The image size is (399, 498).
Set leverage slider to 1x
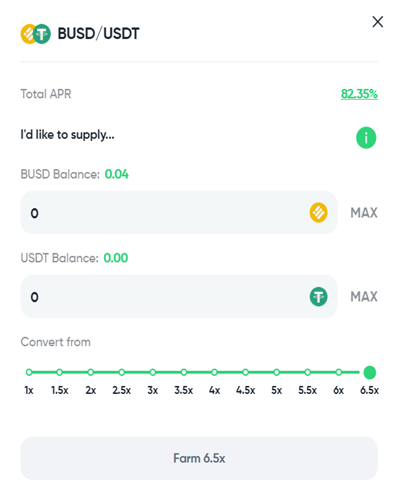point(29,372)
